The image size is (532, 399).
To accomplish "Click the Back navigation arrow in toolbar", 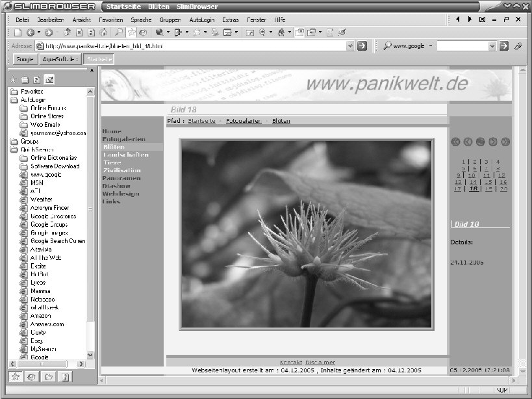I will click(30, 32).
